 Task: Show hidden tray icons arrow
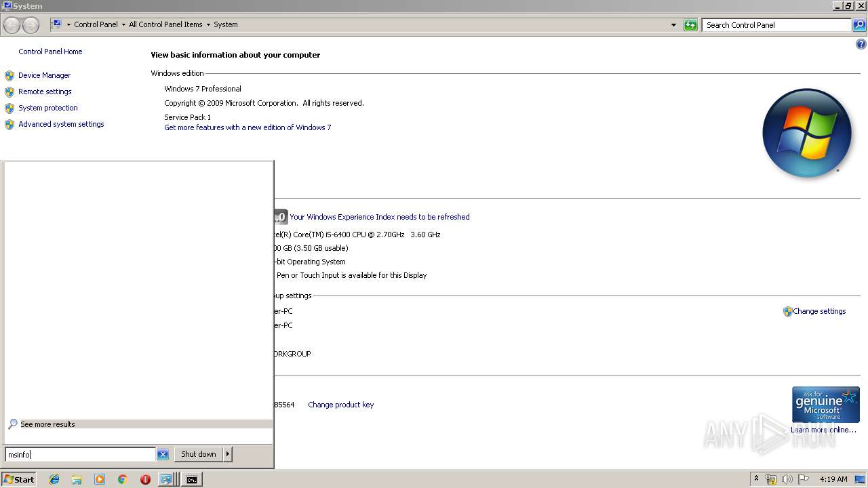pyautogui.click(x=756, y=479)
